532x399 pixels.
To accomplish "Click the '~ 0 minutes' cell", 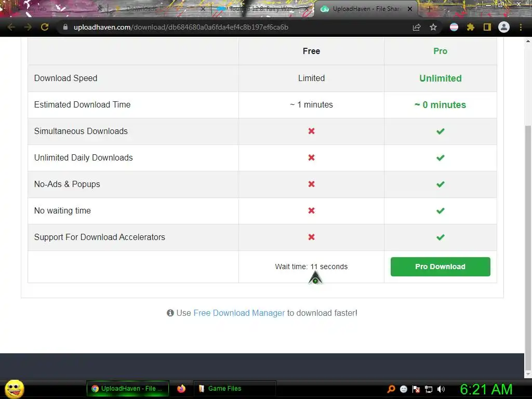I will point(440,105).
